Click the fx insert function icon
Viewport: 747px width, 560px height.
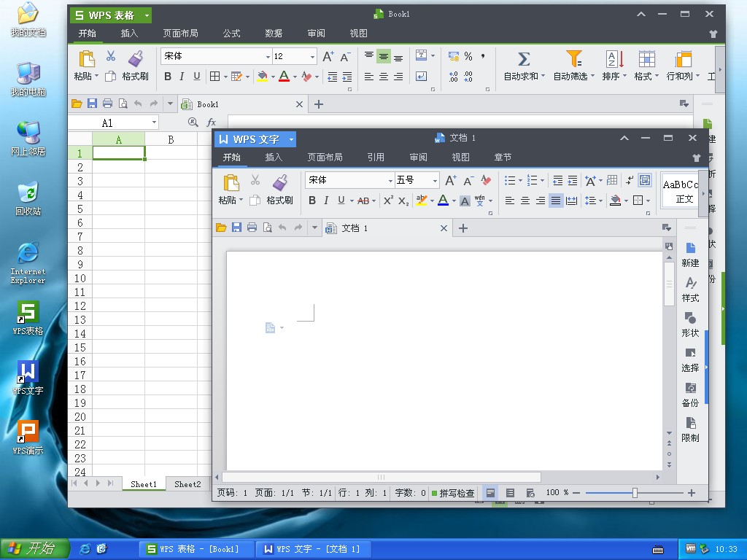tap(211, 122)
